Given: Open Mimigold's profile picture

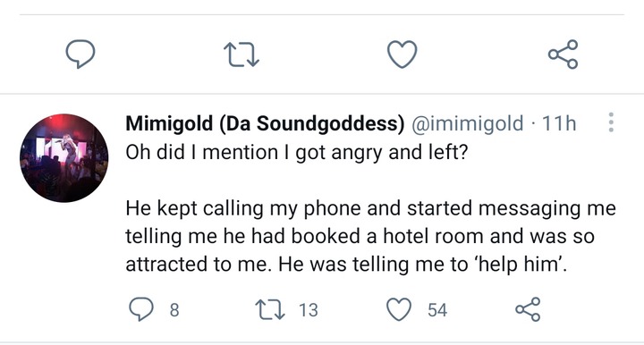Looking at the screenshot, I should (64, 158).
